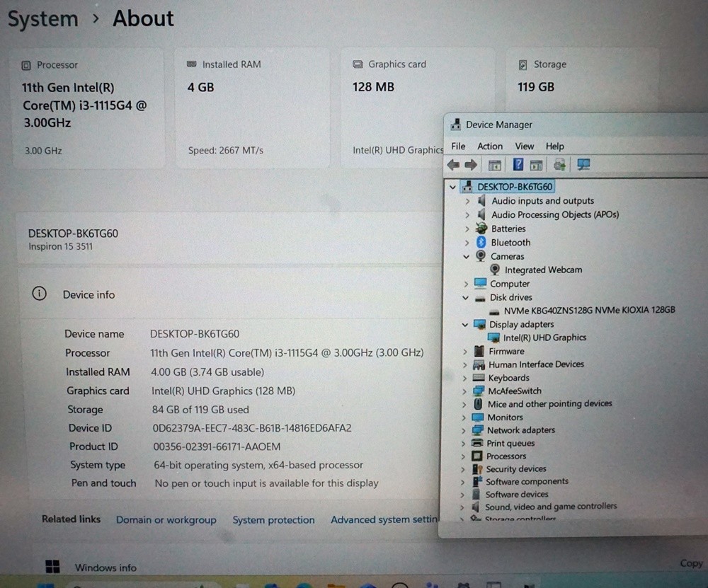Click the Scan for hardware changes monitor icon
Viewport: 708px width, 588px height.
tap(583, 165)
